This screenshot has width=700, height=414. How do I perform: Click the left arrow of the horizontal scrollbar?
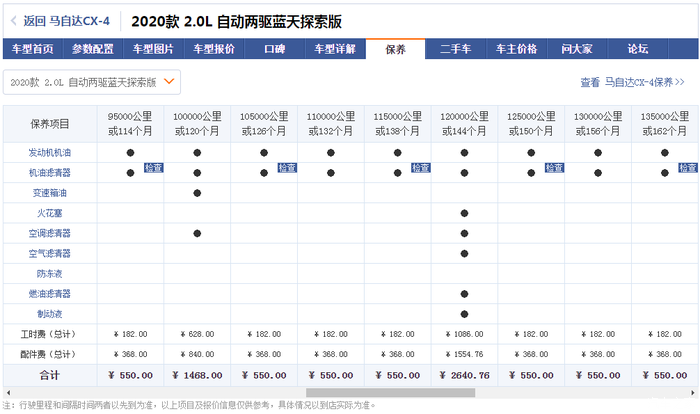click(6, 393)
